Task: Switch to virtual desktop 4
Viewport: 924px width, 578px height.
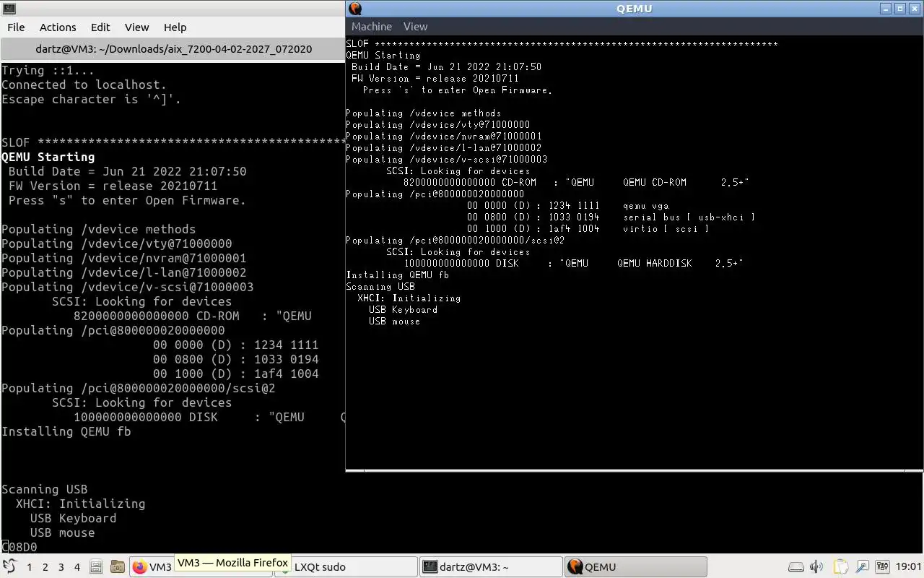Action: click(77, 567)
